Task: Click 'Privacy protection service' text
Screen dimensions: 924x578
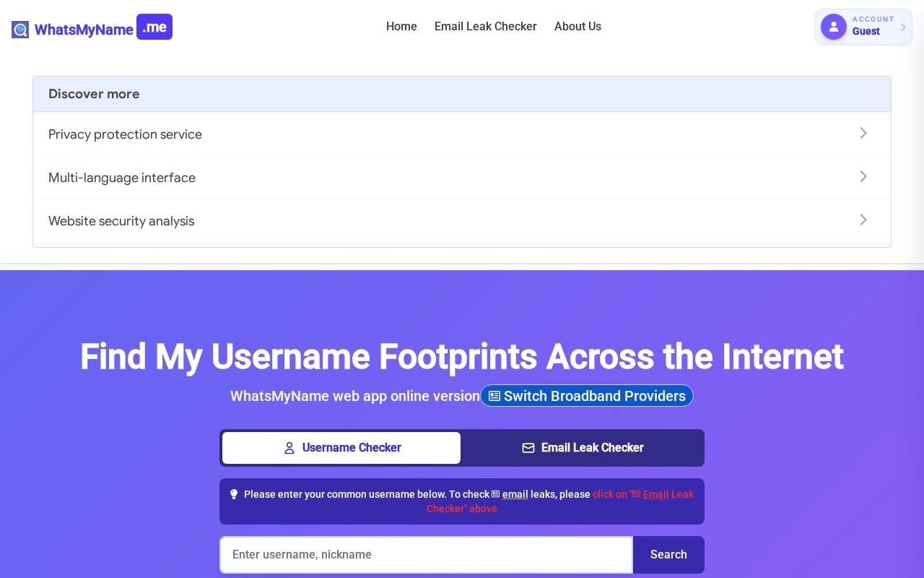Action: pos(125,134)
